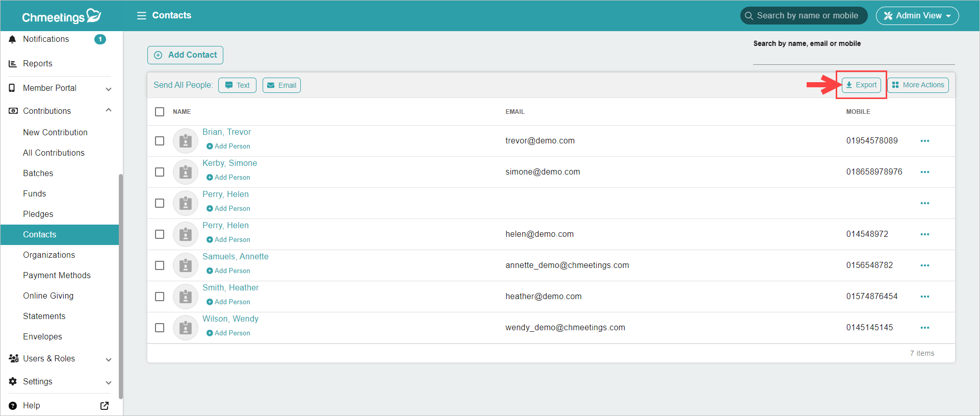Go to Organizations in the sidebar

click(x=49, y=255)
